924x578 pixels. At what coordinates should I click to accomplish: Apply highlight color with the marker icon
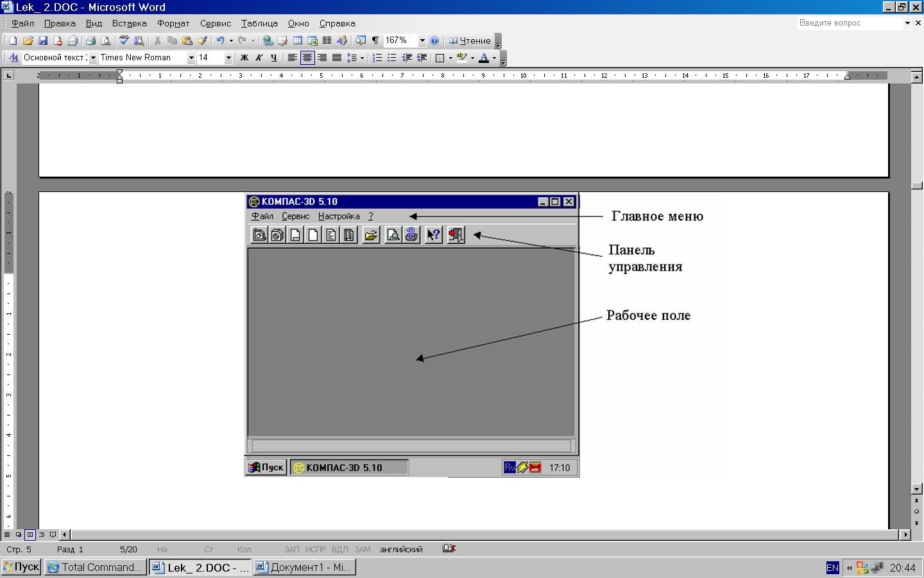coord(462,58)
